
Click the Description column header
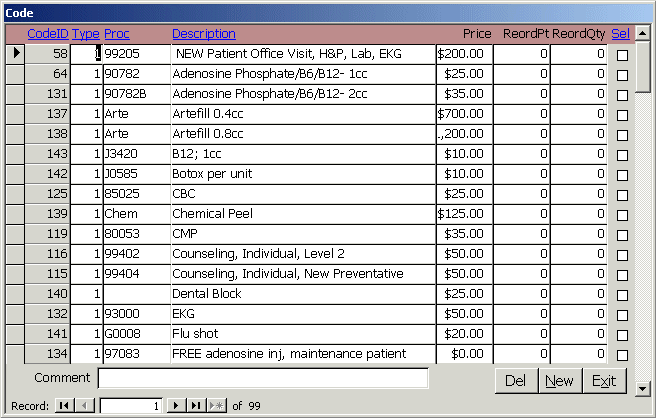pyautogui.click(x=204, y=34)
